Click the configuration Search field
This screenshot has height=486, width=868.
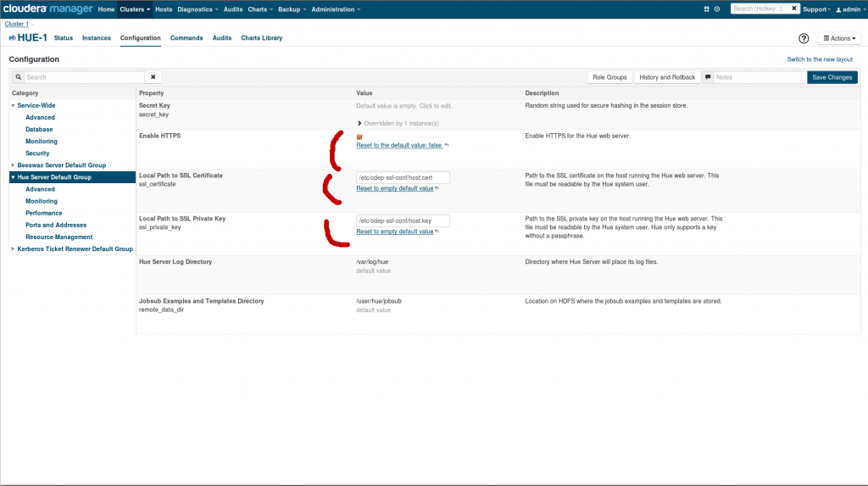(x=85, y=77)
